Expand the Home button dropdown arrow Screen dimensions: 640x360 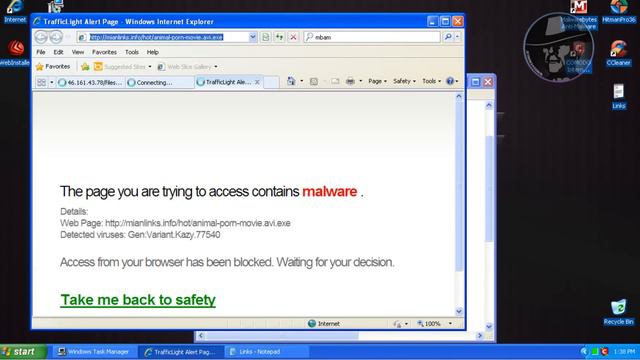click(302, 81)
